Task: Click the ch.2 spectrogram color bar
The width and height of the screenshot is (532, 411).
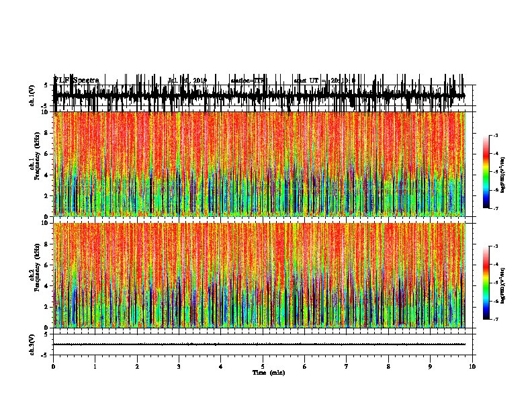Action: point(486,283)
